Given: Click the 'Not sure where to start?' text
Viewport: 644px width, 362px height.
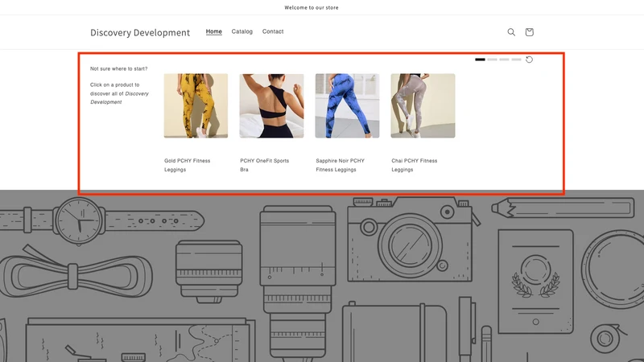Looking at the screenshot, I should coord(118,68).
